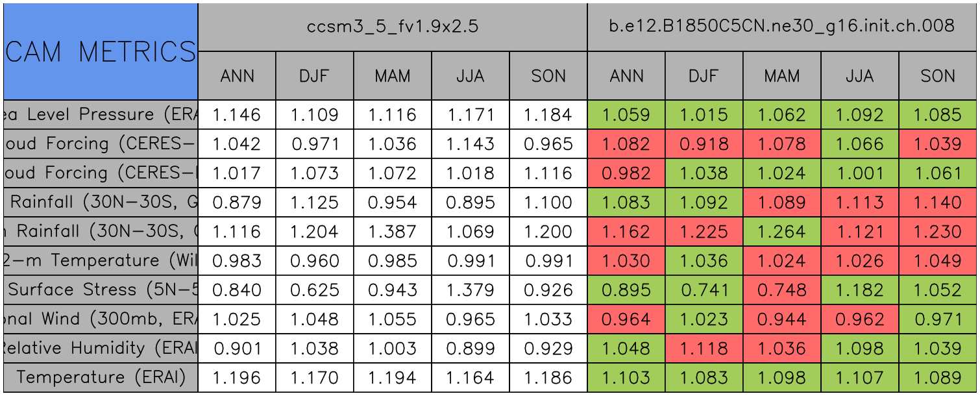Select the Sea Level Pressure row label
The height and width of the screenshot is (396, 980).
tap(101, 115)
